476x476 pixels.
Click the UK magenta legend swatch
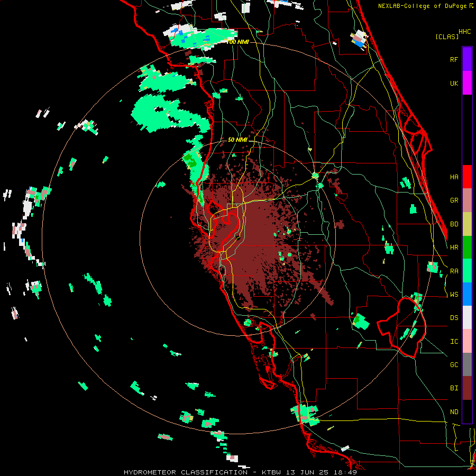click(467, 83)
